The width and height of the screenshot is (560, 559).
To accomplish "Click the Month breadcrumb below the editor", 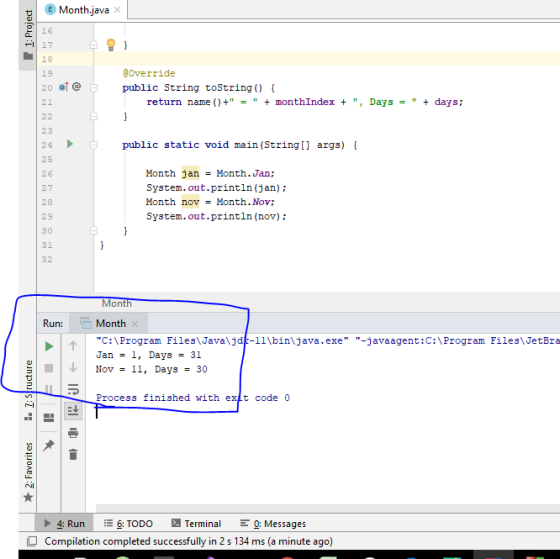I will point(117,303).
